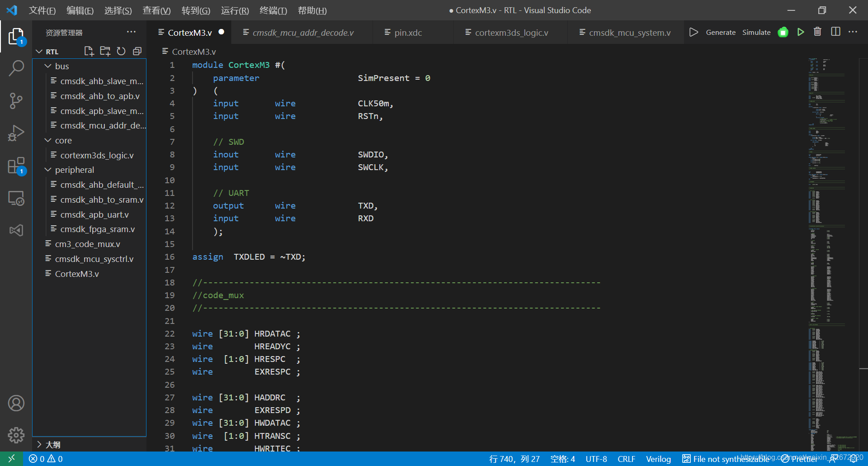
Task: Click the Generate button
Action: [721, 32]
